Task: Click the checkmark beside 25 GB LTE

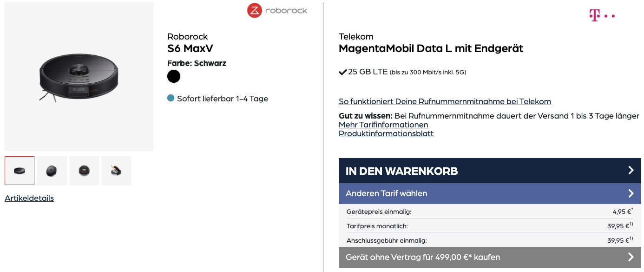Action: click(343, 72)
